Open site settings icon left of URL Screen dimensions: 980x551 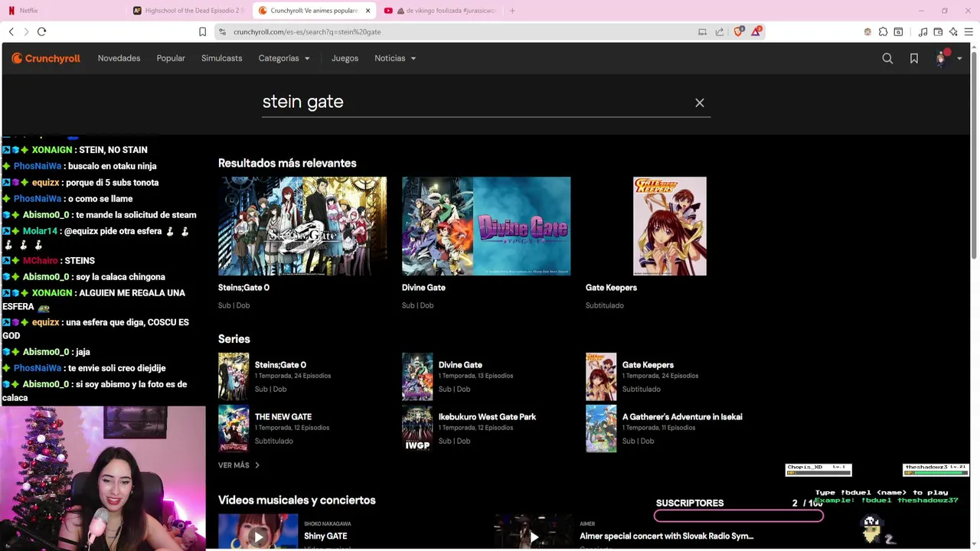(222, 32)
